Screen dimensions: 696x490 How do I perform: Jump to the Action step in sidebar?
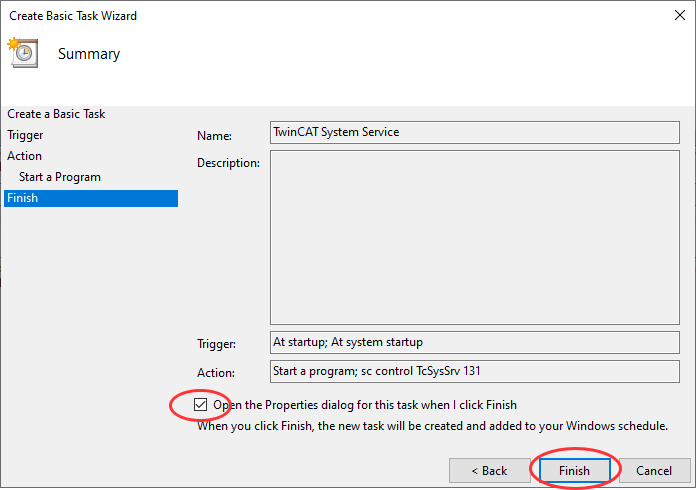pyautogui.click(x=25, y=156)
